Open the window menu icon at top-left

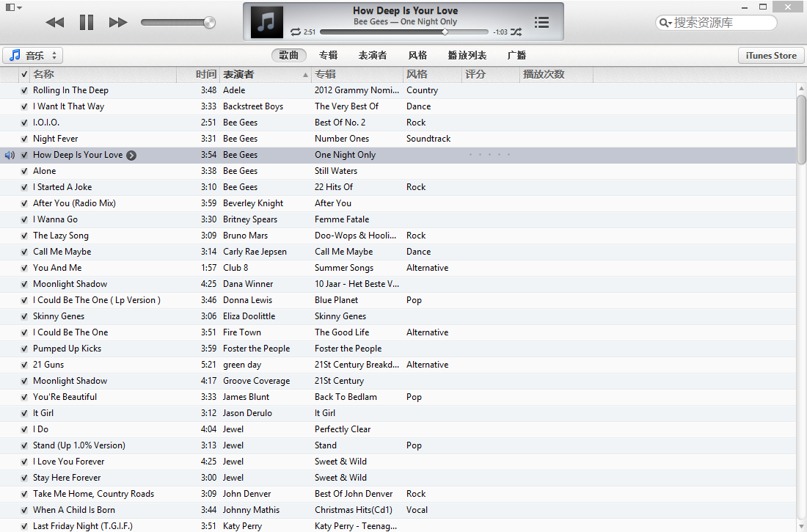pos(13,7)
